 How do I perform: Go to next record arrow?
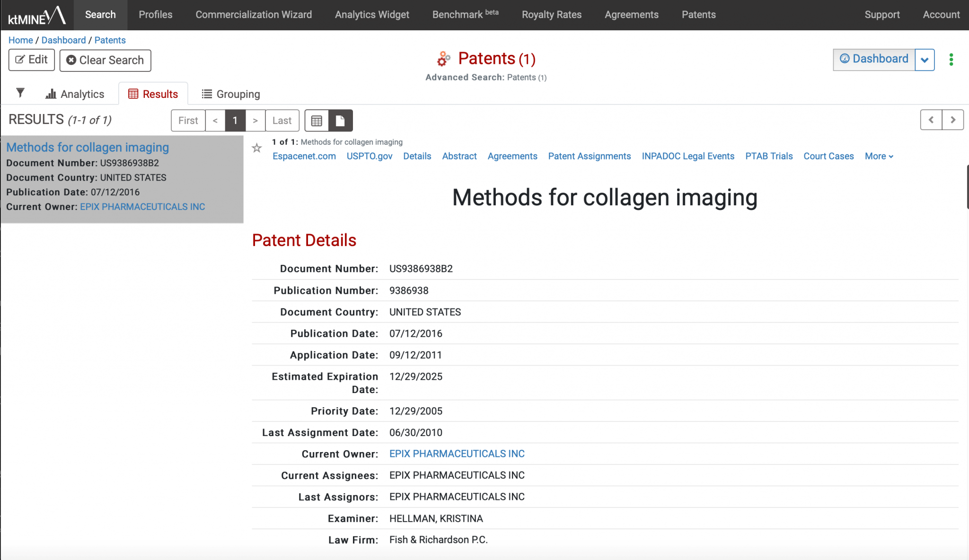point(952,120)
